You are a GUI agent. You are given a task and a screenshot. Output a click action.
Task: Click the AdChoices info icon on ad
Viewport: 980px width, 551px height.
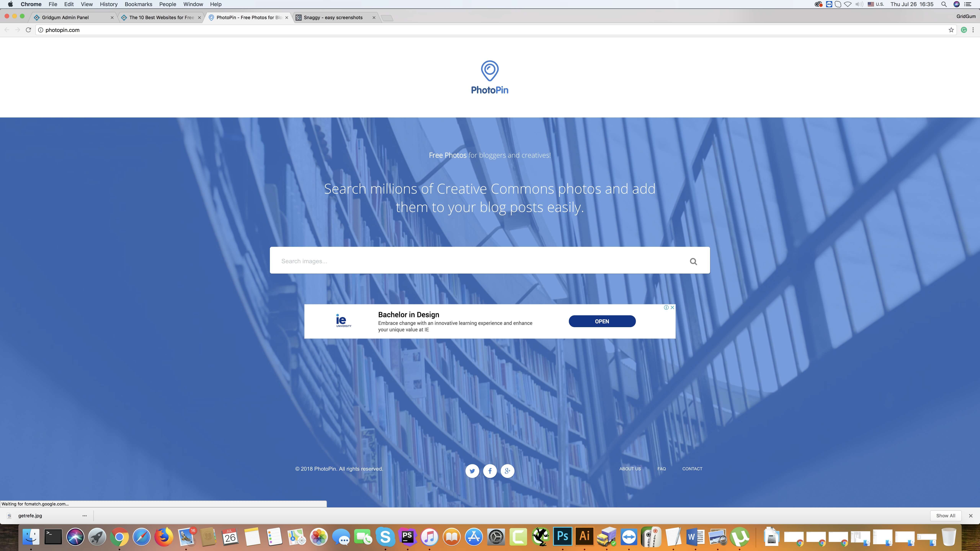pyautogui.click(x=666, y=307)
